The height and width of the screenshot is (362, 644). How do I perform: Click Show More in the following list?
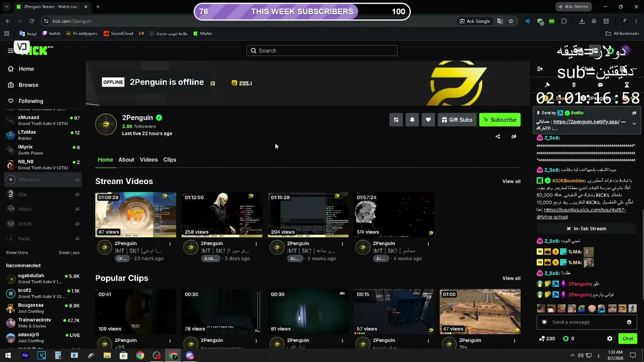(17, 253)
